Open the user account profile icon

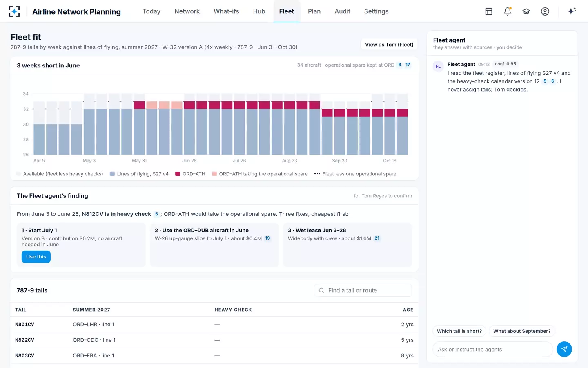[545, 11]
